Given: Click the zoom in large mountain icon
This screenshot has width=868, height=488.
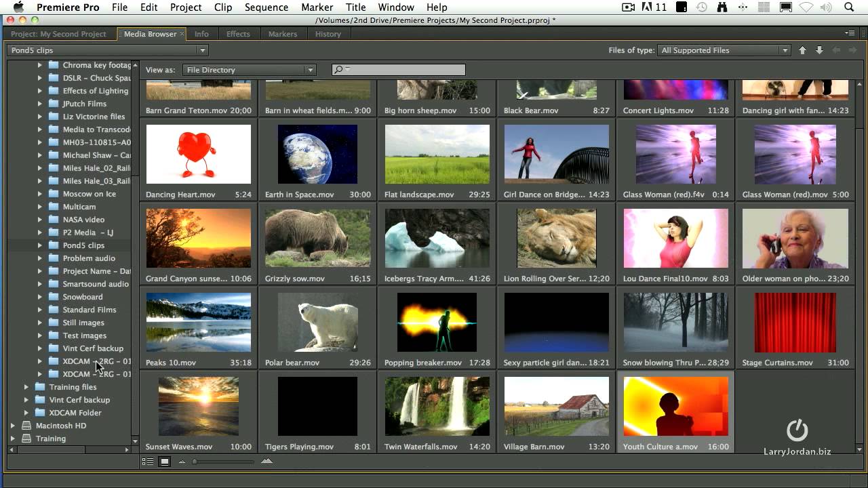Looking at the screenshot, I should (267, 462).
